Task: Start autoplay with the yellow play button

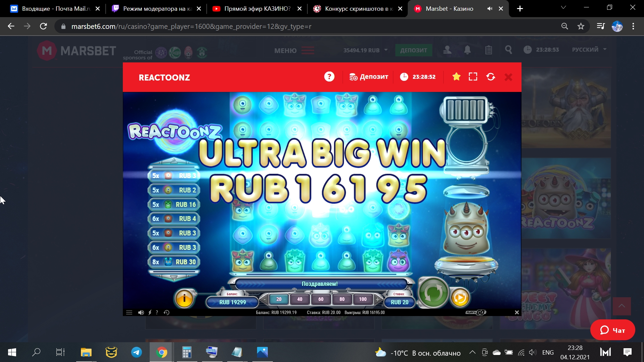Action: pyautogui.click(x=459, y=297)
